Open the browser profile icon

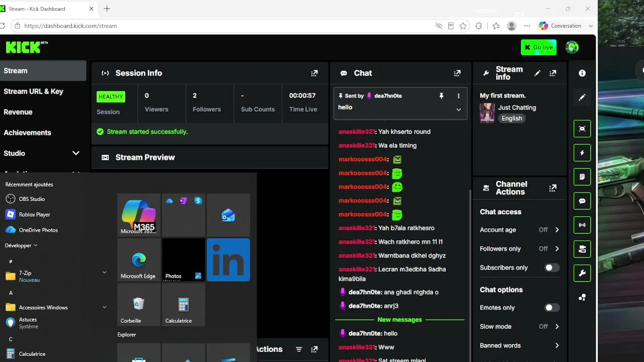coord(512,26)
